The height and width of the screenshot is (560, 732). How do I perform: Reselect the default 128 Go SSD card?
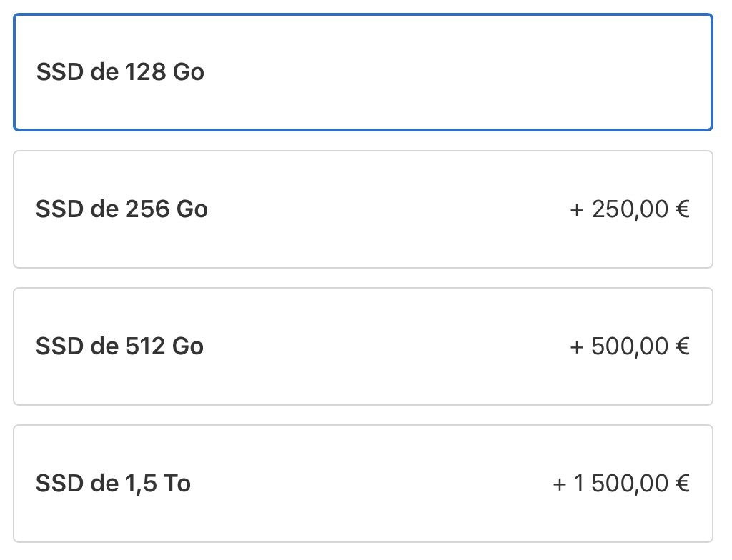coord(362,72)
